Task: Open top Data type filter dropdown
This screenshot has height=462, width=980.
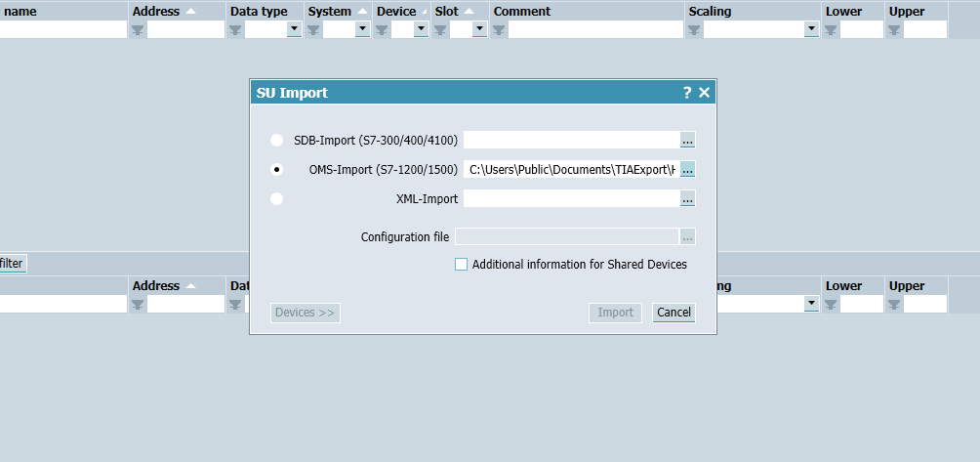Action: 294,29
